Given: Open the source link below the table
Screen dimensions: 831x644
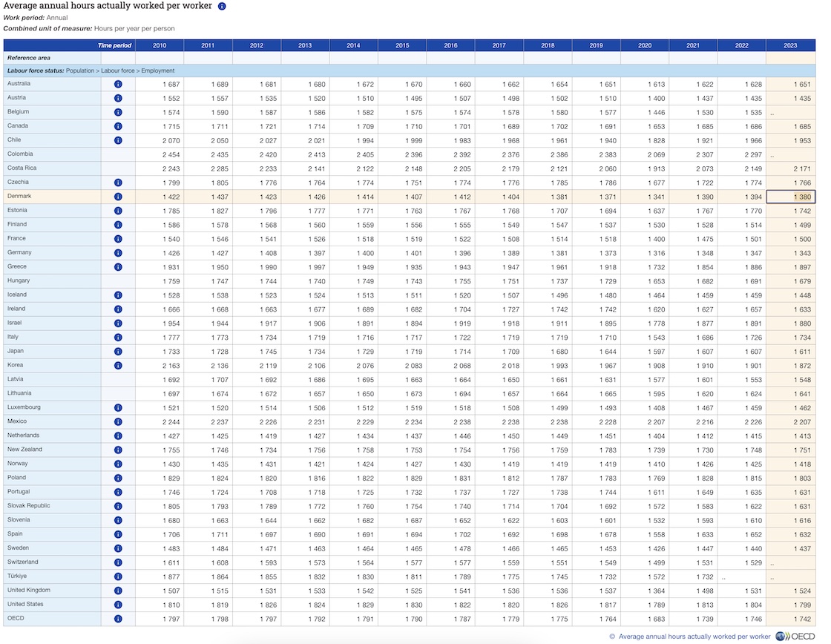Looking at the screenshot, I should [695, 637].
